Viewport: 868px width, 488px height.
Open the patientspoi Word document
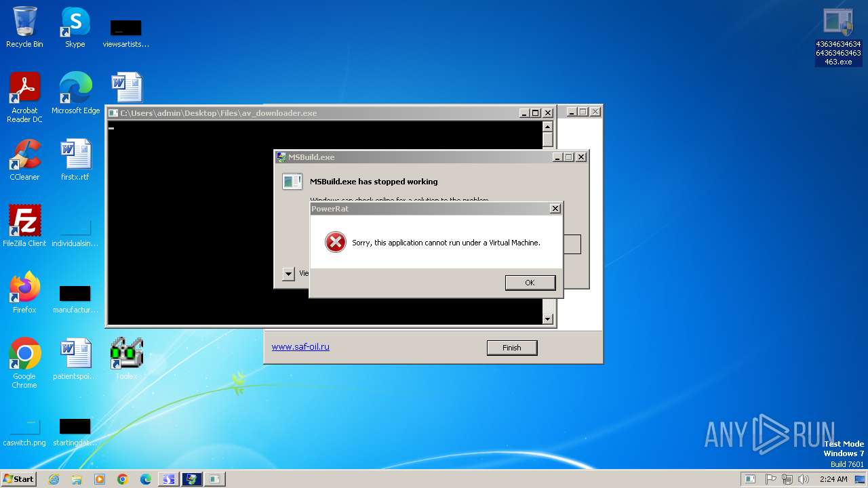tap(75, 359)
